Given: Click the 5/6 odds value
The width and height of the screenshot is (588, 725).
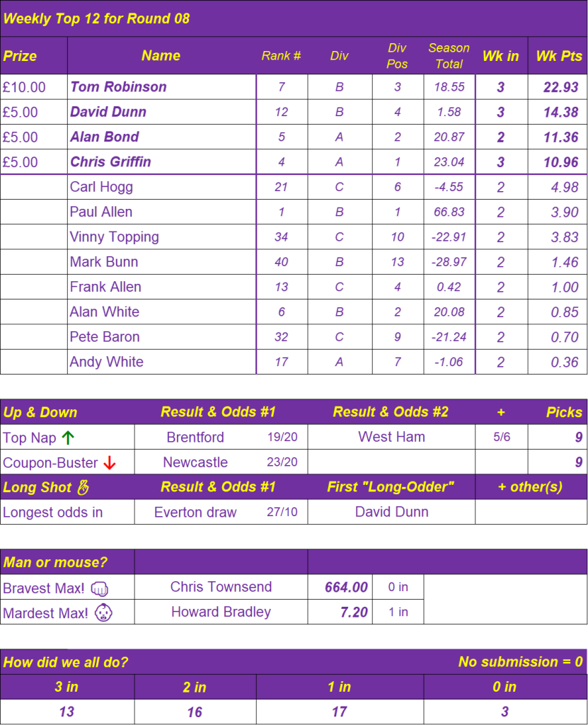Looking at the screenshot, I should (502, 437).
